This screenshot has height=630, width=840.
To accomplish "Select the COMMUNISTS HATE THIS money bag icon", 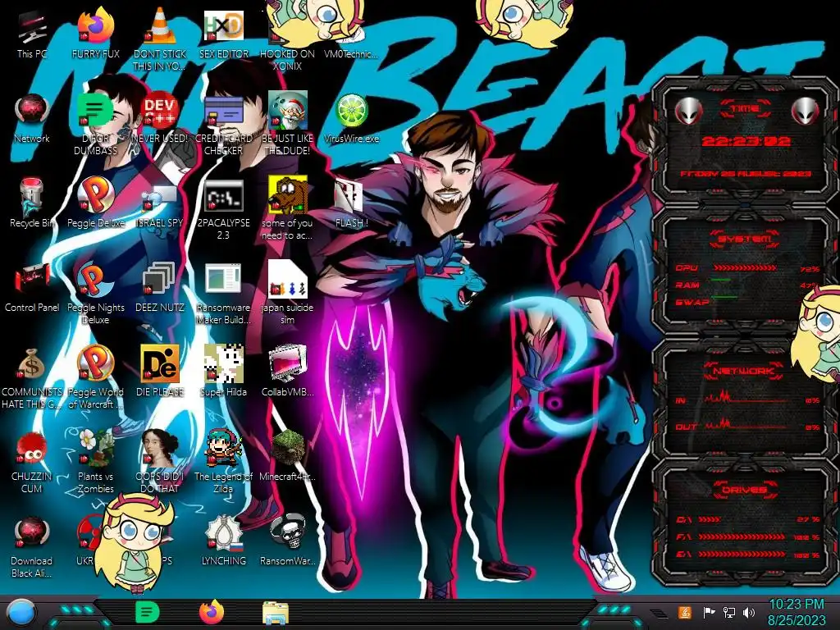I will click(x=31, y=378).
